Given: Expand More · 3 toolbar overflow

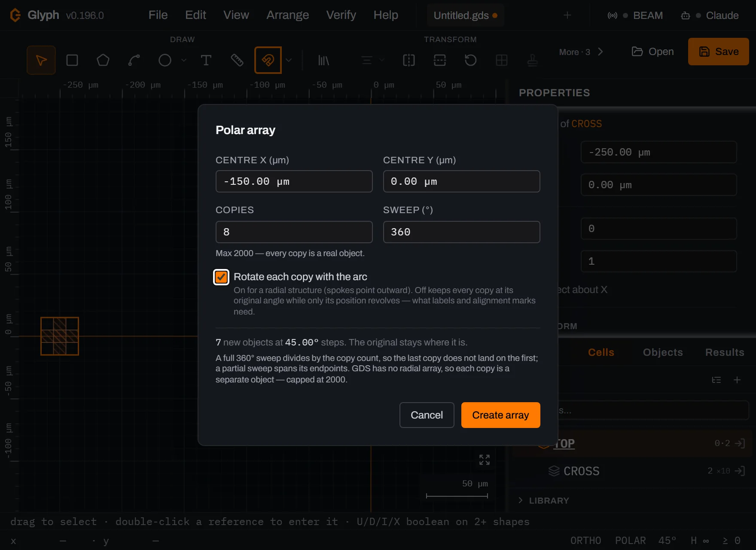Looking at the screenshot, I should pos(582,52).
